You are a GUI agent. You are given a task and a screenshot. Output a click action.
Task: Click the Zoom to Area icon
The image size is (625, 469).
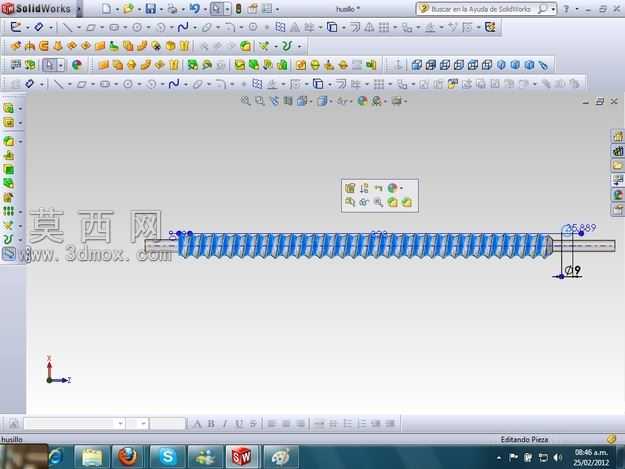pos(259,101)
